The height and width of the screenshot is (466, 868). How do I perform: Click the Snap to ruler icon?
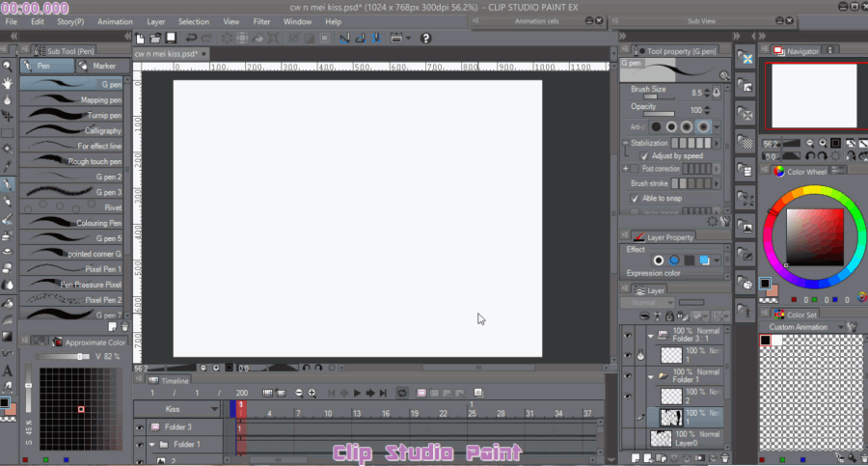point(344,39)
